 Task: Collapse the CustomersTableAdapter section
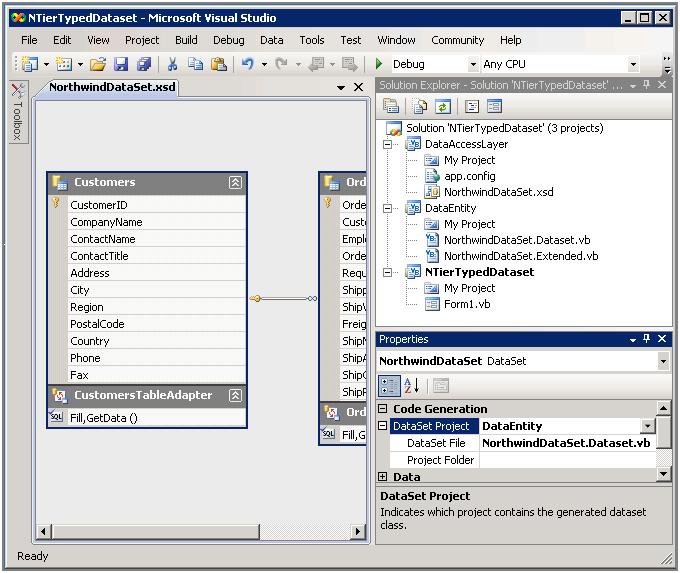tap(235, 395)
